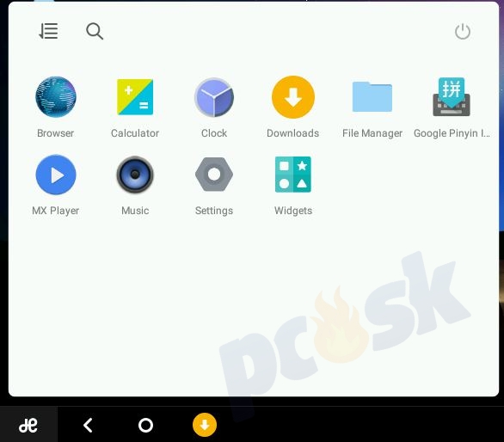504x442 pixels.
Task: Click the MX Player label text
Action: tap(56, 211)
